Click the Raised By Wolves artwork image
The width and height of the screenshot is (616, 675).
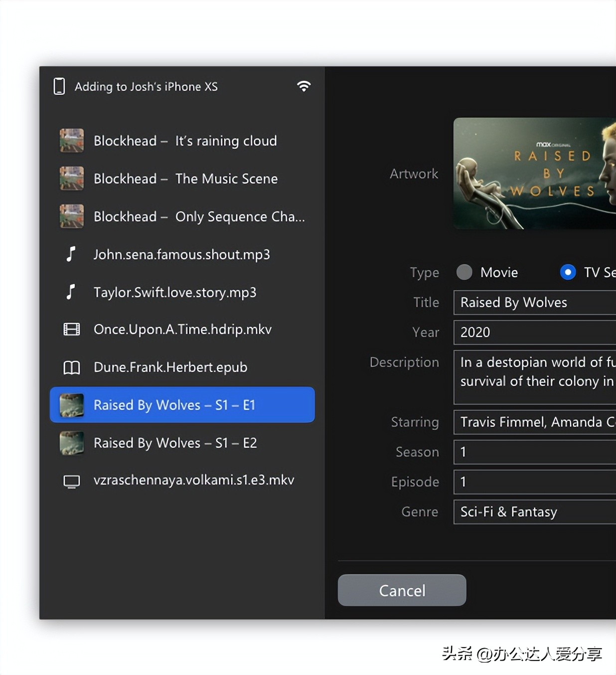[x=534, y=173]
